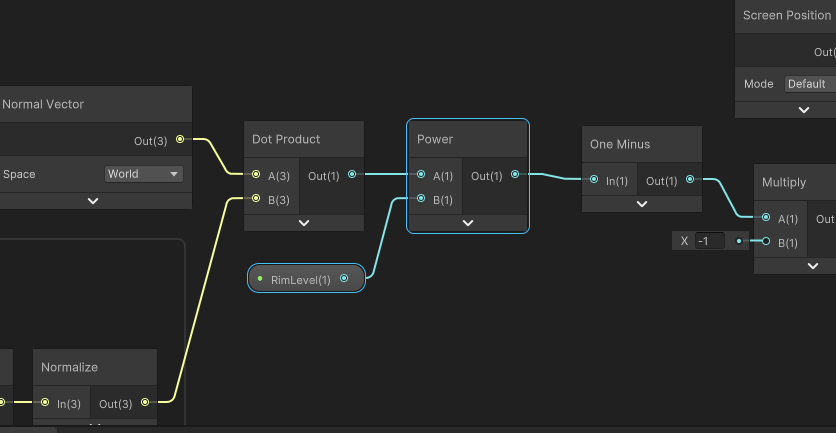Image resolution: width=836 pixels, height=433 pixels.
Task: Expand the Power node chevron
Action: pyautogui.click(x=468, y=223)
